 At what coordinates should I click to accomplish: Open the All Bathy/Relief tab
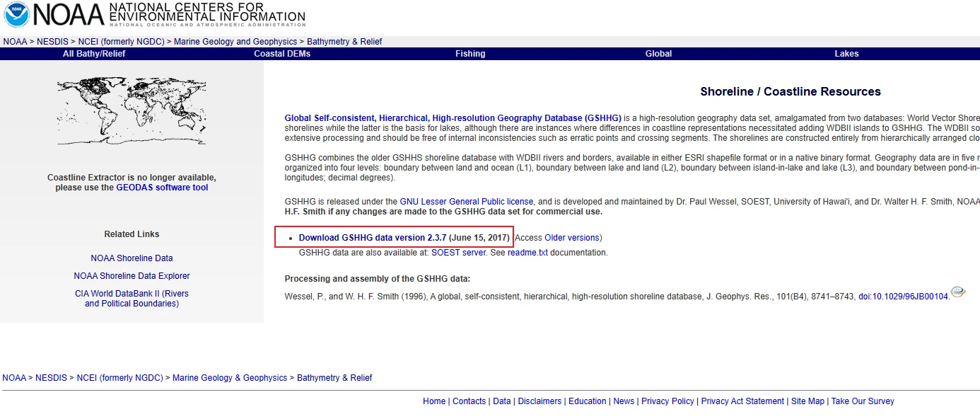pos(94,54)
